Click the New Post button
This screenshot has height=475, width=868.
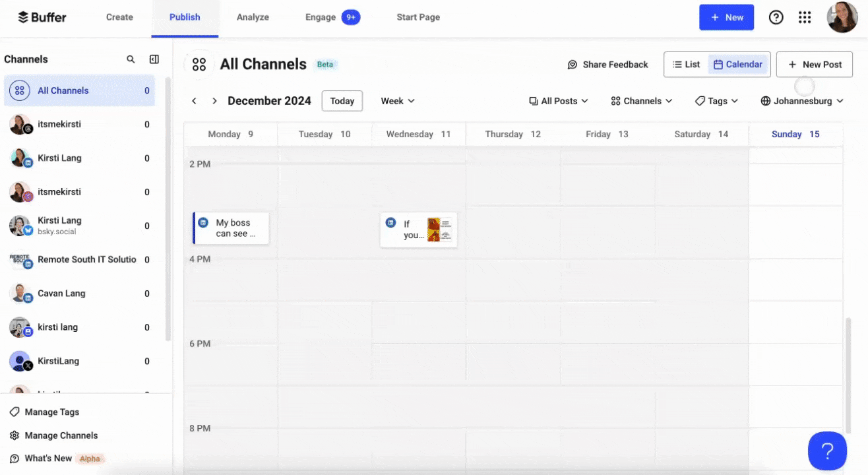814,64
